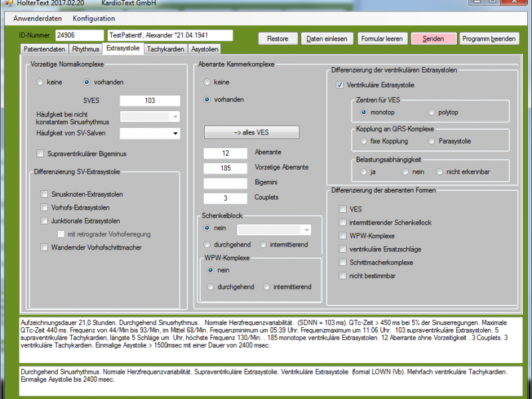
Task: Switch to the Patientendaten tab
Action: tap(45, 49)
